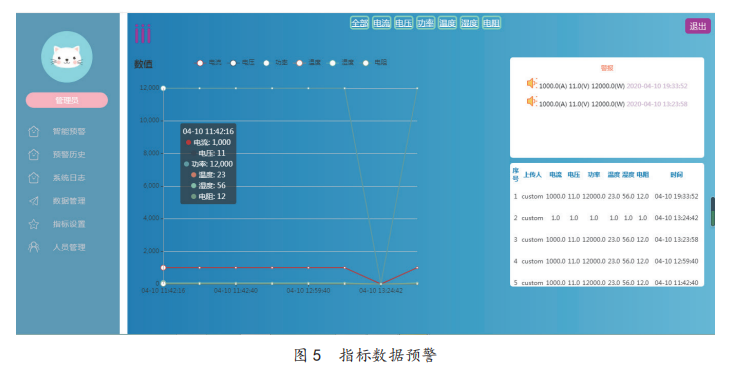Click the house icon beside 预警历史
The width and height of the screenshot is (747, 373).
[34, 155]
